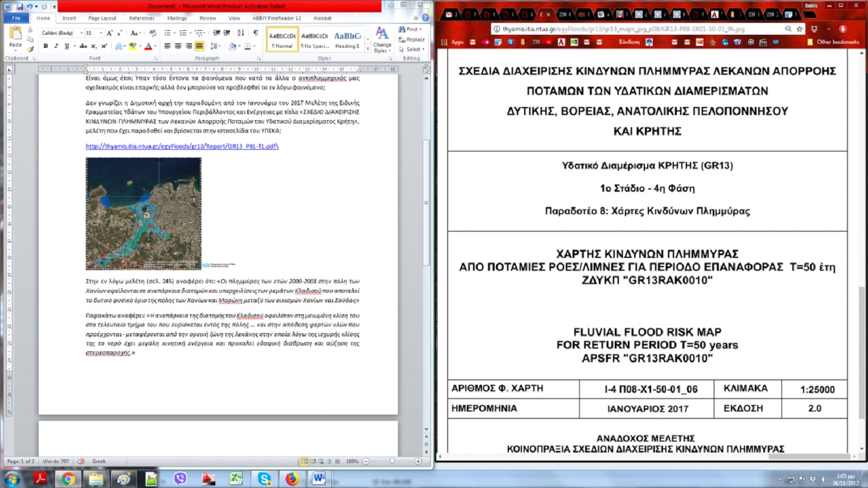This screenshot has height=488, width=868.
Task: Show paragraph marks with the pilcrow icon
Action: click(256, 33)
